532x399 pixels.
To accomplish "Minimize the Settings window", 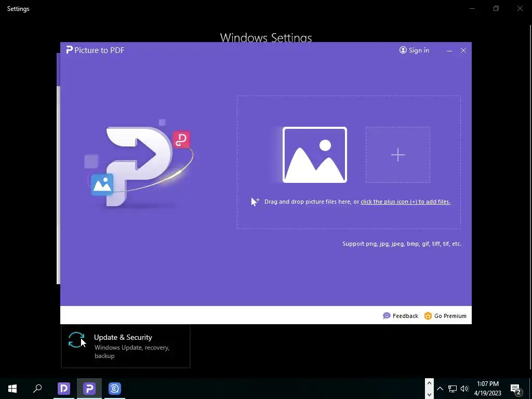I will [472, 8].
